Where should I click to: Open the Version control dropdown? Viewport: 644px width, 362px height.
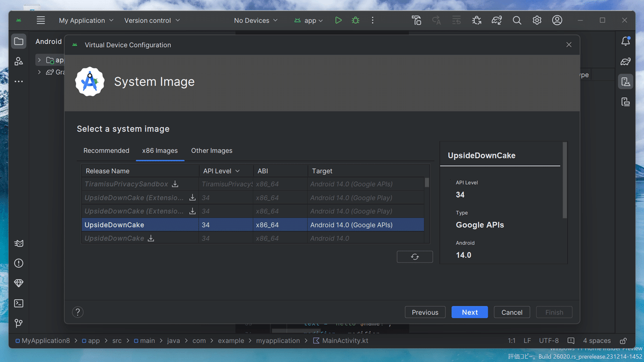152,20
